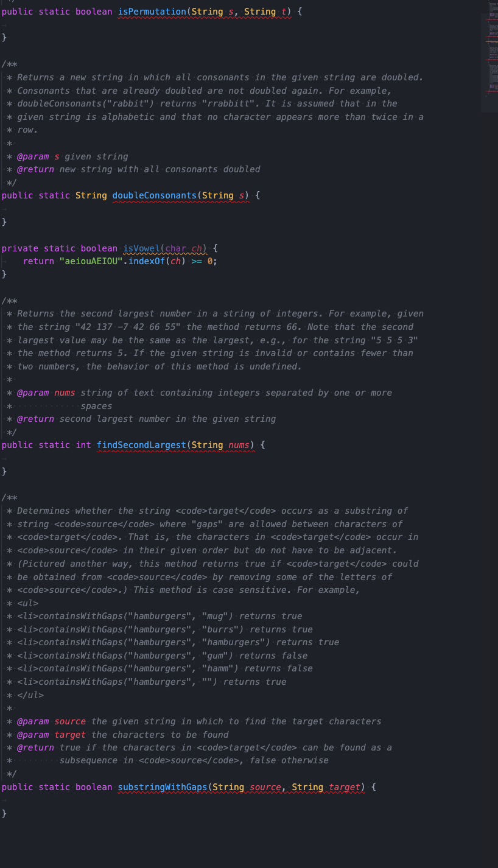Viewport: 498px width, 868px height.
Task: Click the ch parameter inside indexOf call
Action: pos(175,261)
